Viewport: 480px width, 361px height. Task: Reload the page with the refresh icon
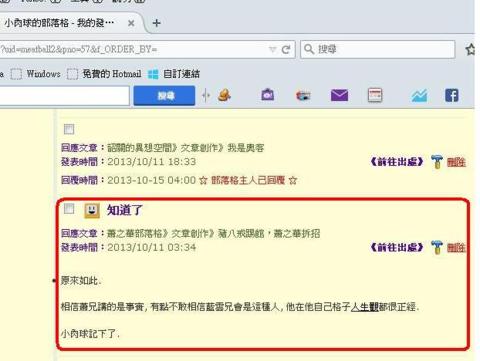click(286, 50)
